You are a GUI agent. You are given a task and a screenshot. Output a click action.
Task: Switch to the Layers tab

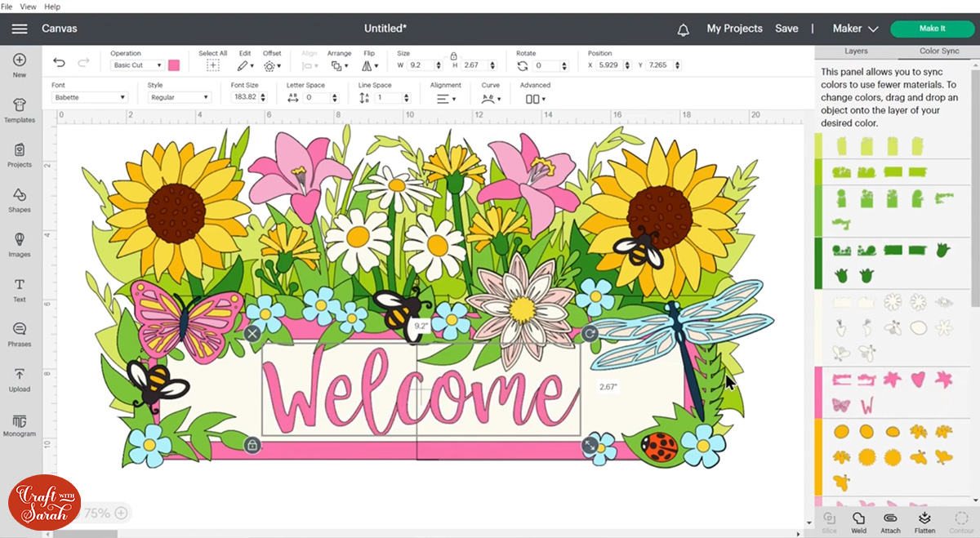pyautogui.click(x=856, y=51)
